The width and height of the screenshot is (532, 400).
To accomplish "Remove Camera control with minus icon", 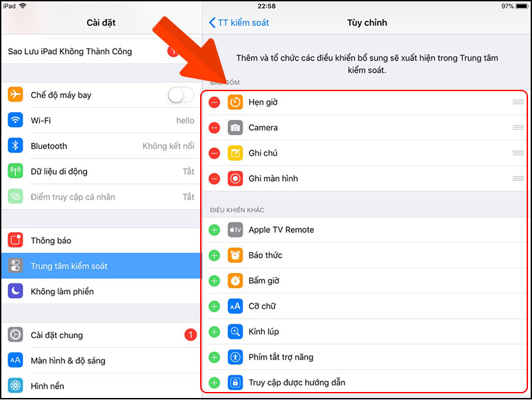I will 214,128.
